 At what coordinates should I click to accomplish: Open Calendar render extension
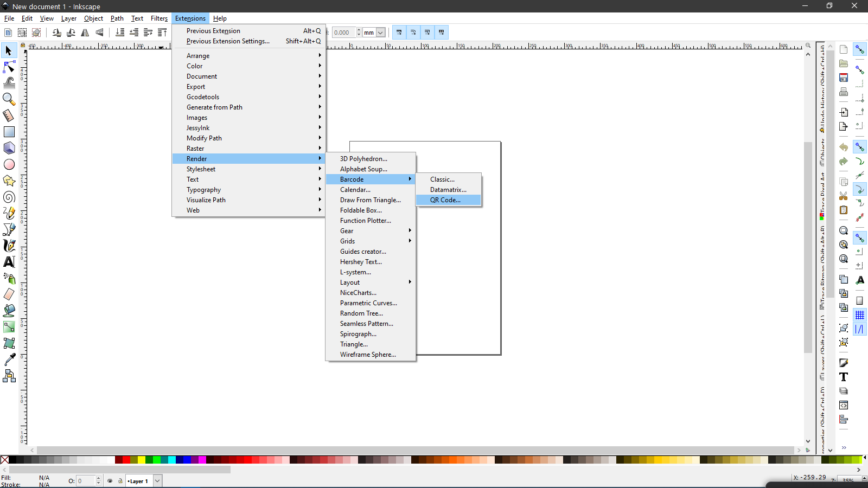pyautogui.click(x=371, y=190)
